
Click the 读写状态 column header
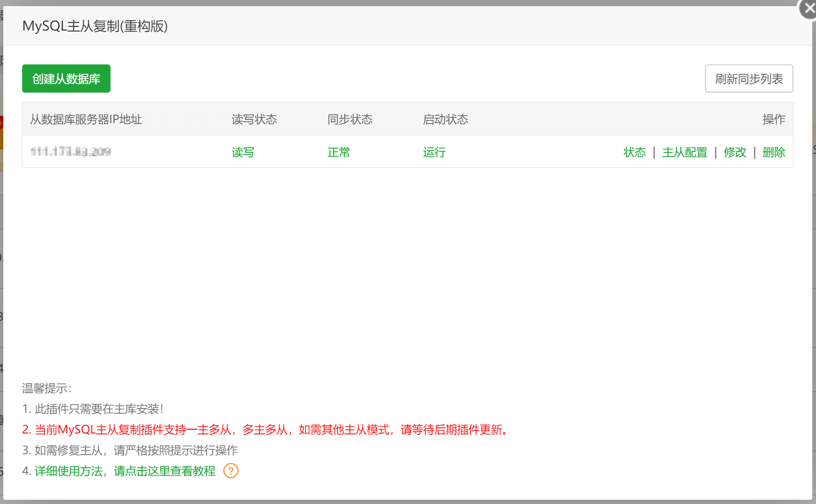point(254,119)
